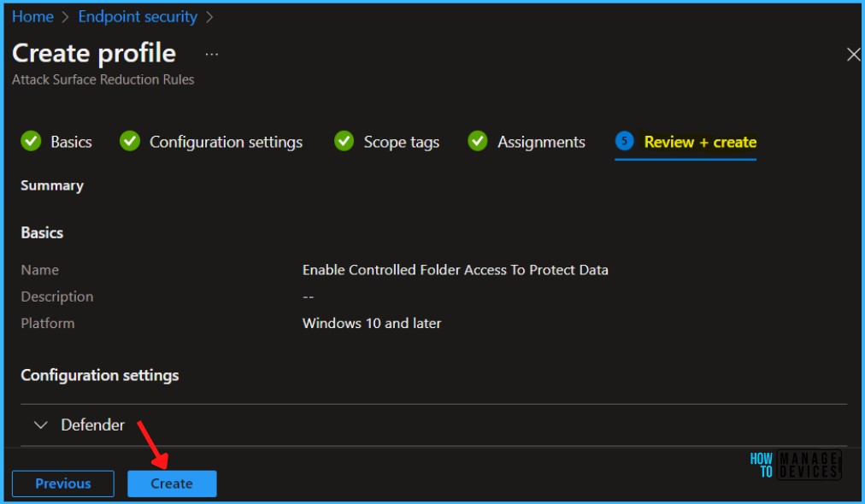Screen dimensions: 865x504
Task: Click the step 5 circle icon
Action: click(625, 142)
